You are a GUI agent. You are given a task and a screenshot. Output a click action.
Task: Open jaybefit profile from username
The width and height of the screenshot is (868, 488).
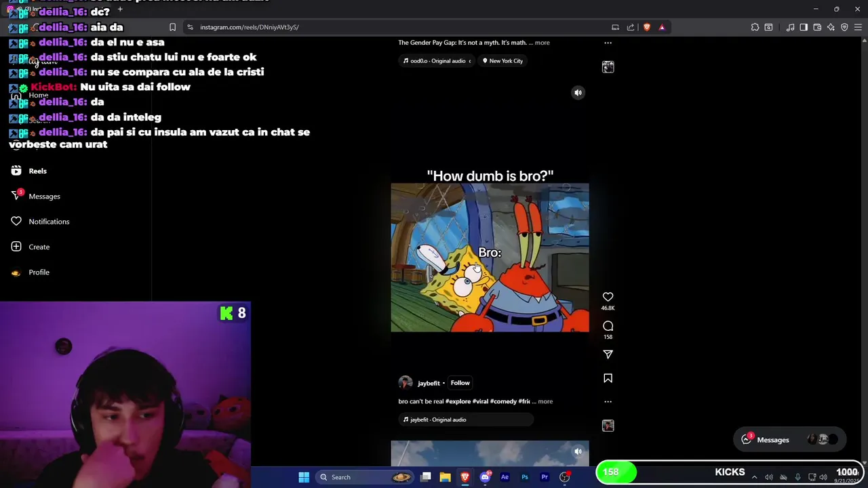pos(429,383)
